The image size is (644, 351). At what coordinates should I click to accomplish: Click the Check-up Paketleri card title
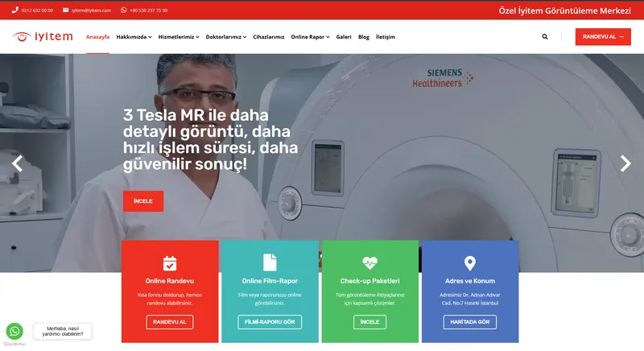point(369,281)
